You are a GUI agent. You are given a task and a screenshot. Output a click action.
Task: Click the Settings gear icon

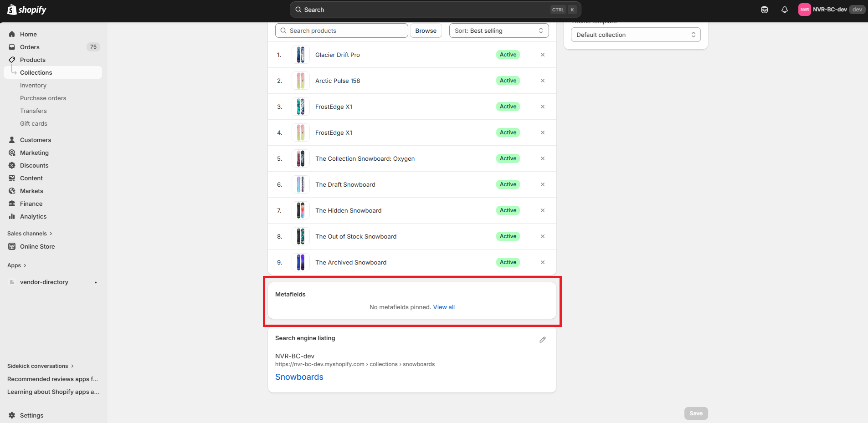point(12,415)
